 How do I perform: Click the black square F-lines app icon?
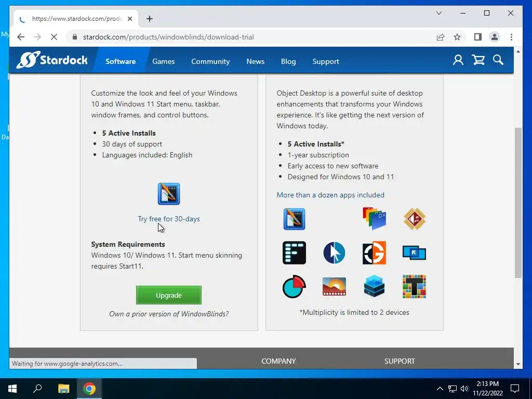[x=294, y=253]
